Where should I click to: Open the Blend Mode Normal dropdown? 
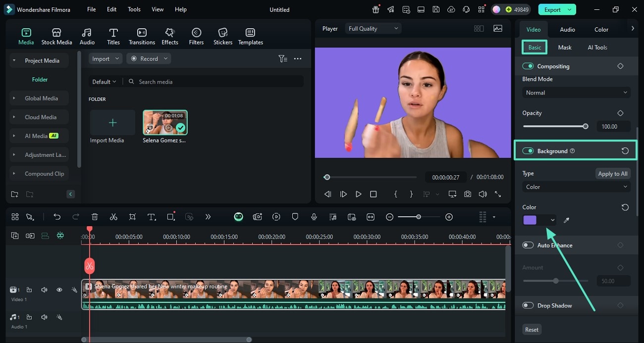coord(576,93)
